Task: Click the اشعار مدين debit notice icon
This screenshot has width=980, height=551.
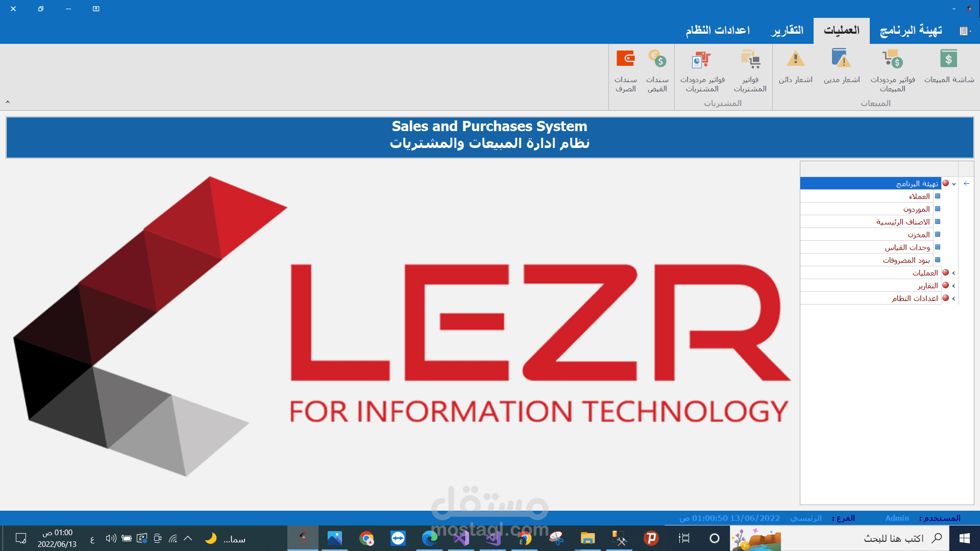Action: (x=841, y=60)
